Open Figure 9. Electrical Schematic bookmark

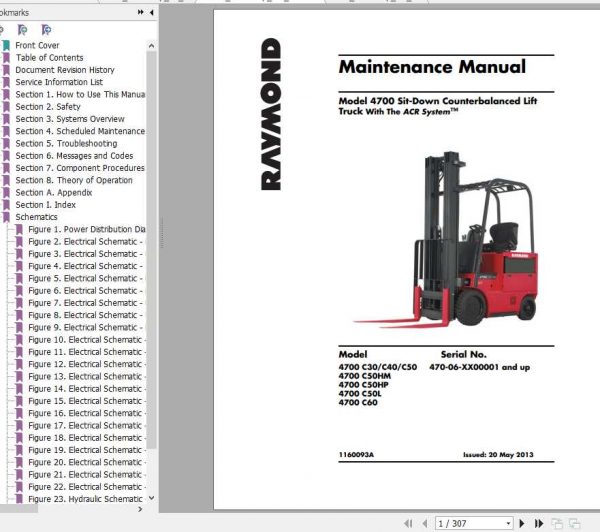[85, 327]
